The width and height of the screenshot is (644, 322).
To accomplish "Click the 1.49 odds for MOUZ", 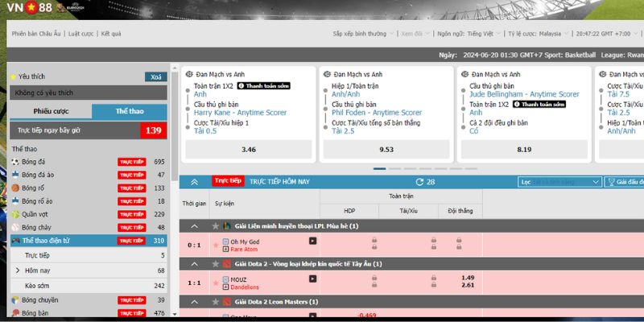I will [x=468, y=278].
